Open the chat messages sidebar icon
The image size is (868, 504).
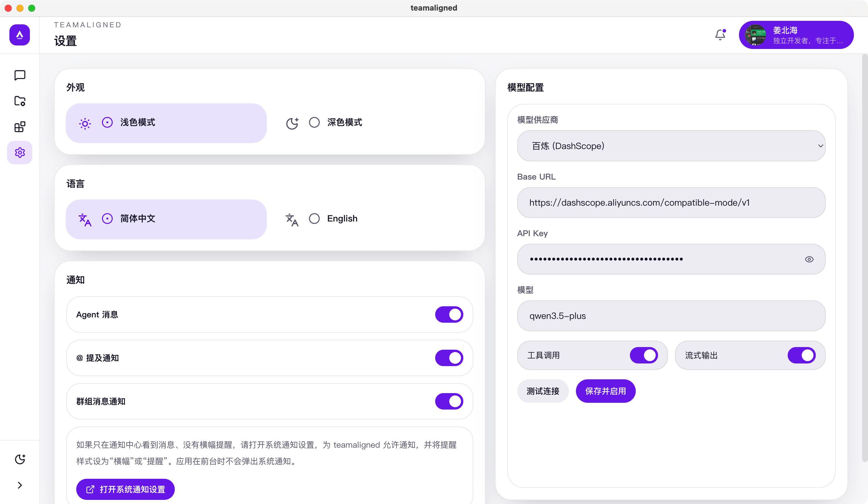[20, 75]
